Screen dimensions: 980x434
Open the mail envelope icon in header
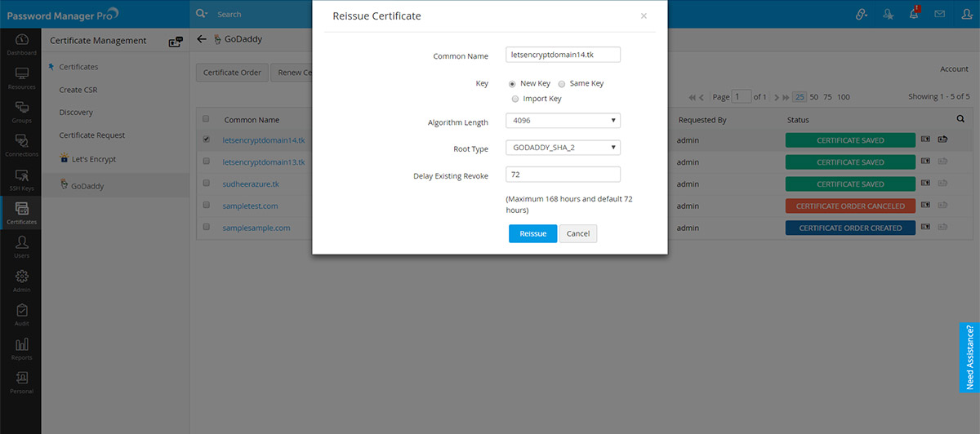click(940, 14)
